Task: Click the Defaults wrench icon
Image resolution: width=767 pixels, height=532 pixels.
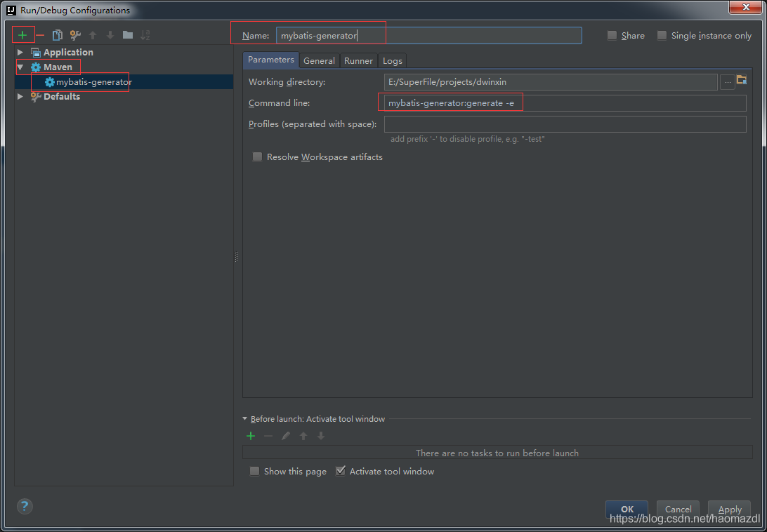Action: [36, 97]
